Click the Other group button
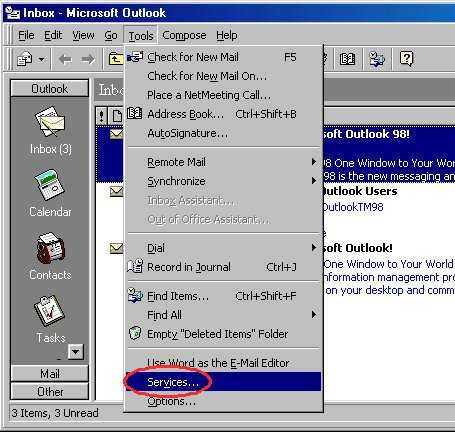 point(50,391)
